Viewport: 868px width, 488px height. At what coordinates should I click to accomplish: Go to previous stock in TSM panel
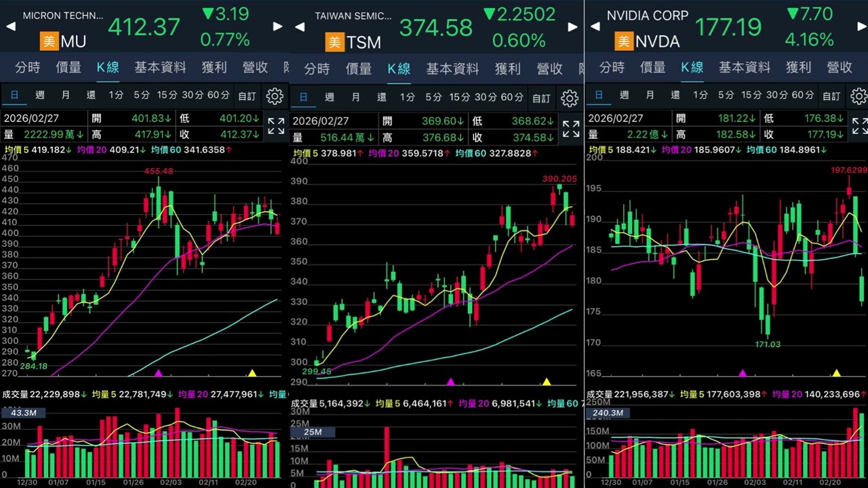[300, 27]
